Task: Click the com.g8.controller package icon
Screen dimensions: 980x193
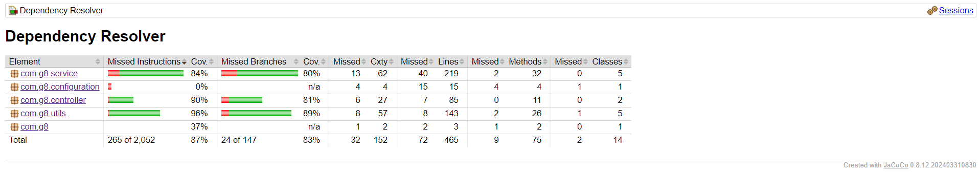Action: tap(14, 100)
